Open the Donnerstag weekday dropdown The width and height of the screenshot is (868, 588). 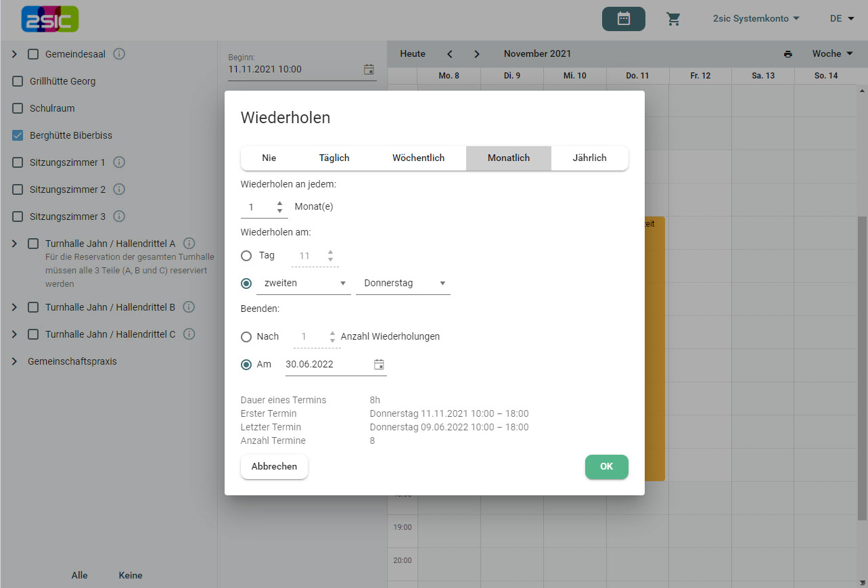pos(403,284)
